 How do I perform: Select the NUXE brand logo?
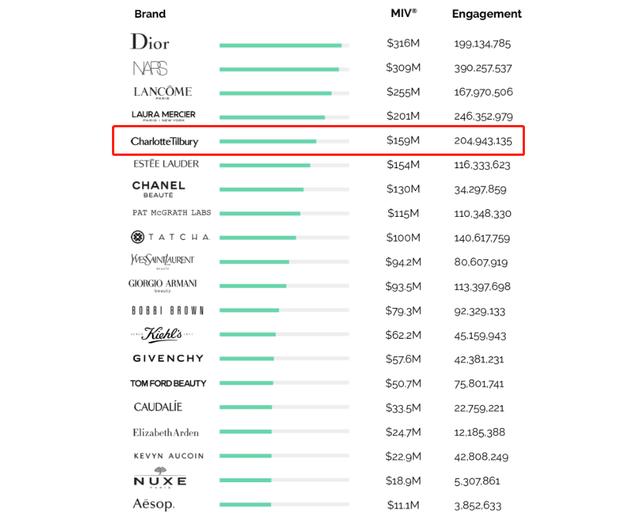coord(160,479)
